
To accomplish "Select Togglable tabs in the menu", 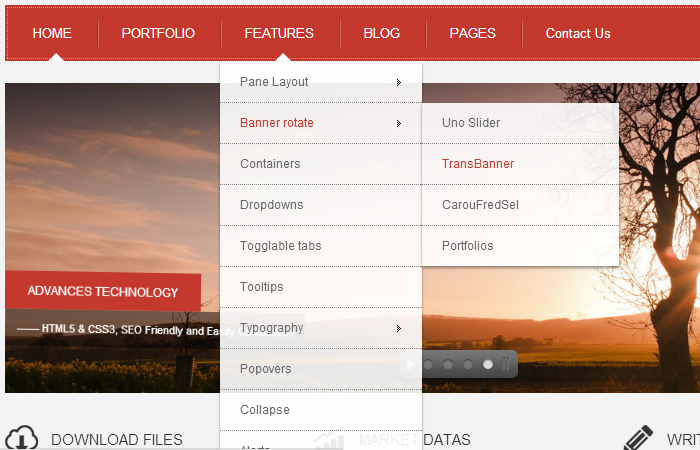I will pos(321,246).
